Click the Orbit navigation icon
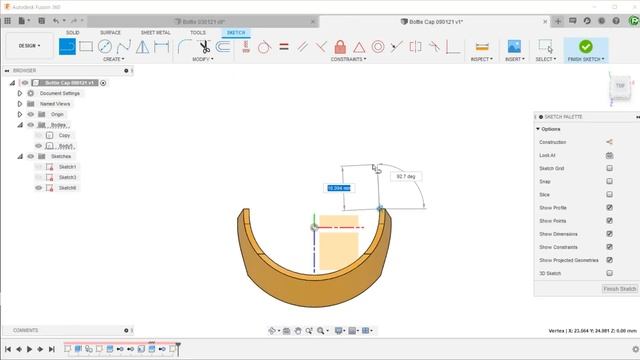This screenshot has height=360, width=640. click(272, 331)
